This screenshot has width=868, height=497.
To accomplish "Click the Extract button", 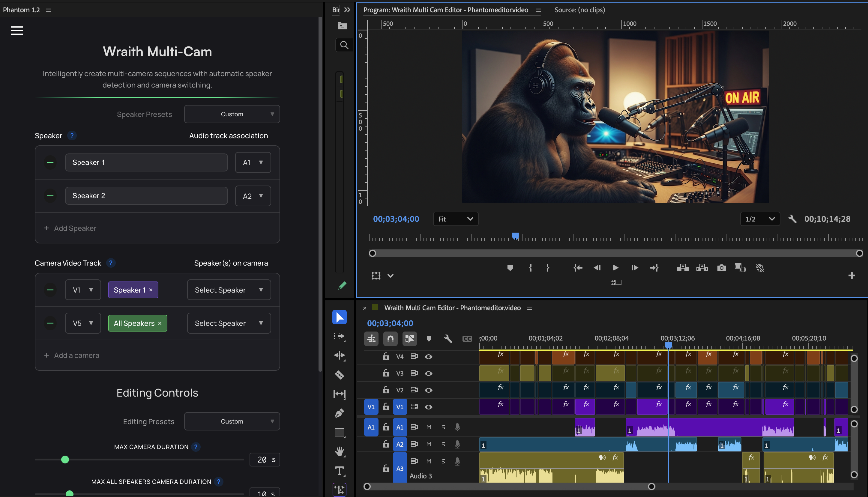I will click(x=702, y=268).
